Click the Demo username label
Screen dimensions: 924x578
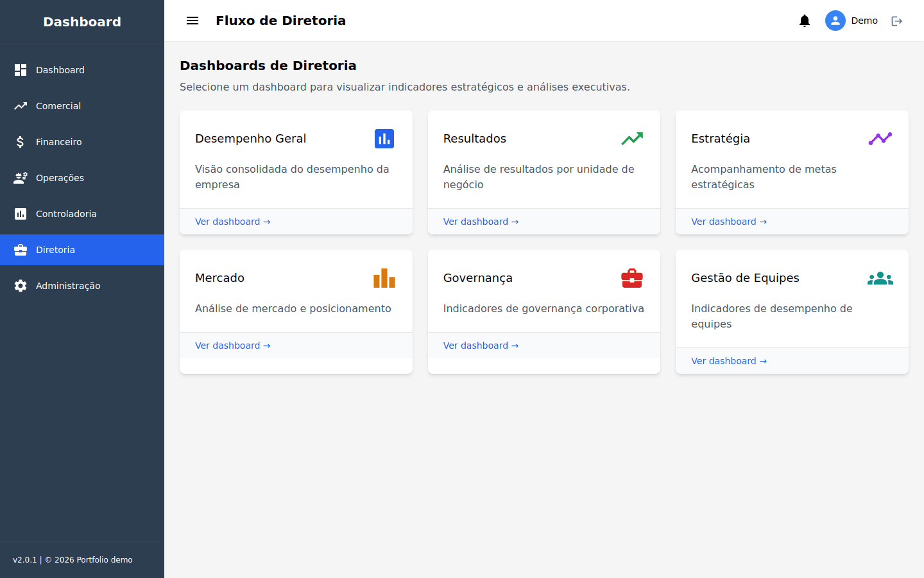864,21
